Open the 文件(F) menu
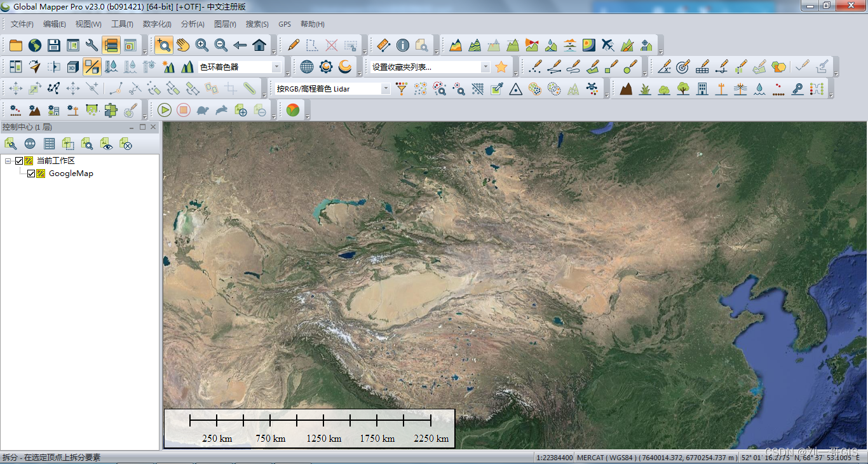The width and height of the screenshot is (868, 464). [22, 24]
